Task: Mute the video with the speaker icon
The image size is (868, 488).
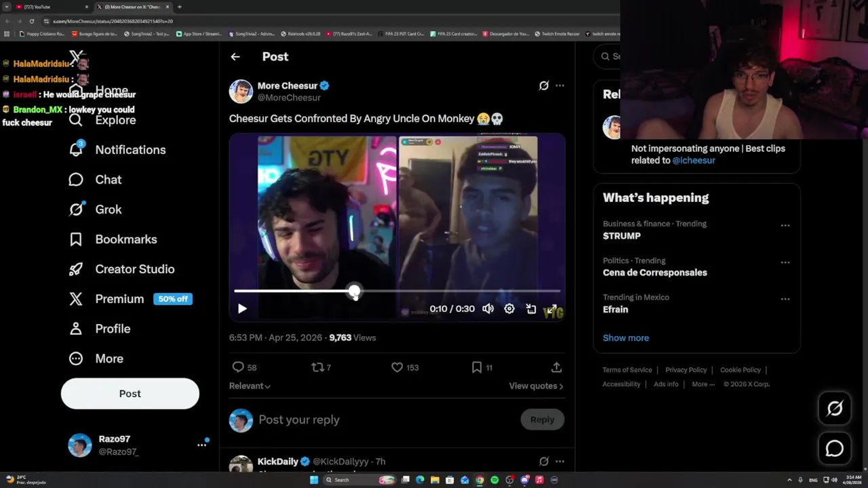Action: 488,309
